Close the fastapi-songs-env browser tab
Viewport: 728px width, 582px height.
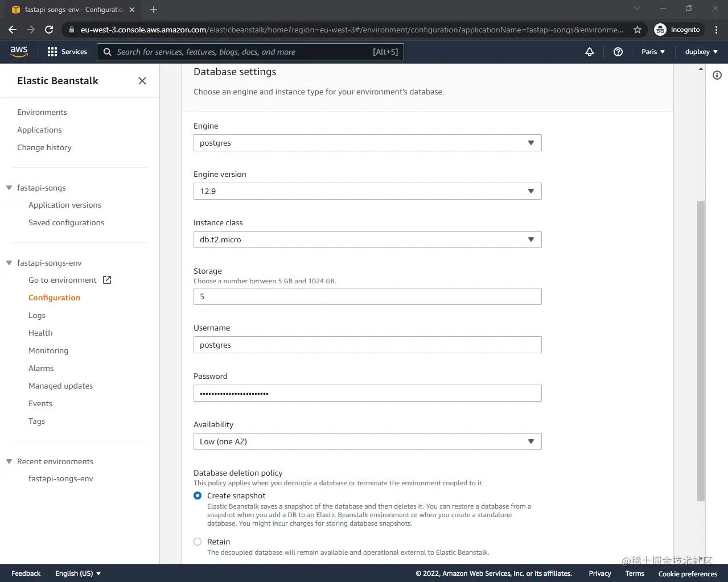click(x=132, y=10)
